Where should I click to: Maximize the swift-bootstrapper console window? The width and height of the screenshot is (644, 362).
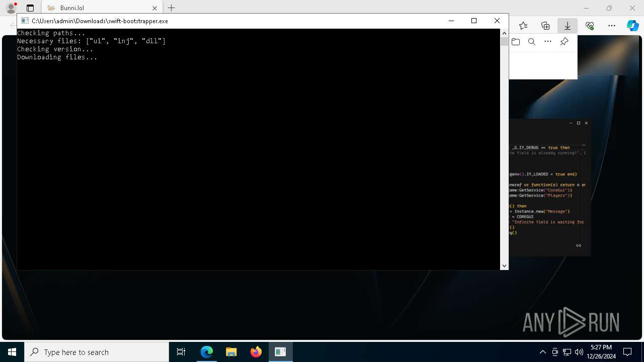pos(474,21)
